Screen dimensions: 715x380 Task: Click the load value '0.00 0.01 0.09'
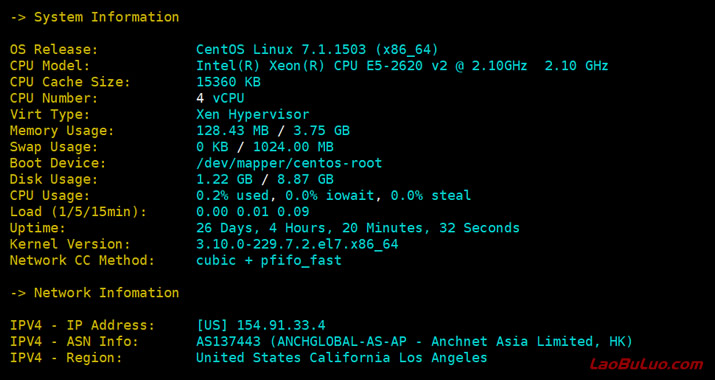(253, 212)
